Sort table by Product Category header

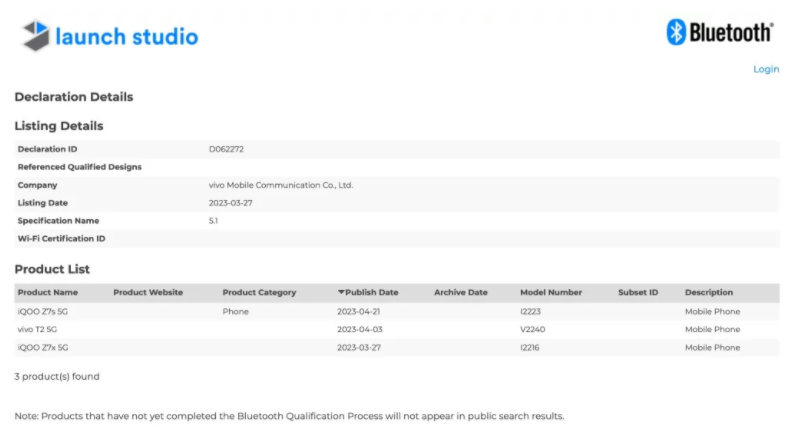click(259, 293)
